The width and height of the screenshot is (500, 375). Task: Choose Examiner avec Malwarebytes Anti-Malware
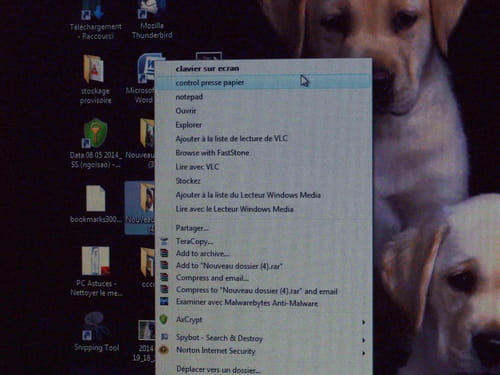point(263,303)
